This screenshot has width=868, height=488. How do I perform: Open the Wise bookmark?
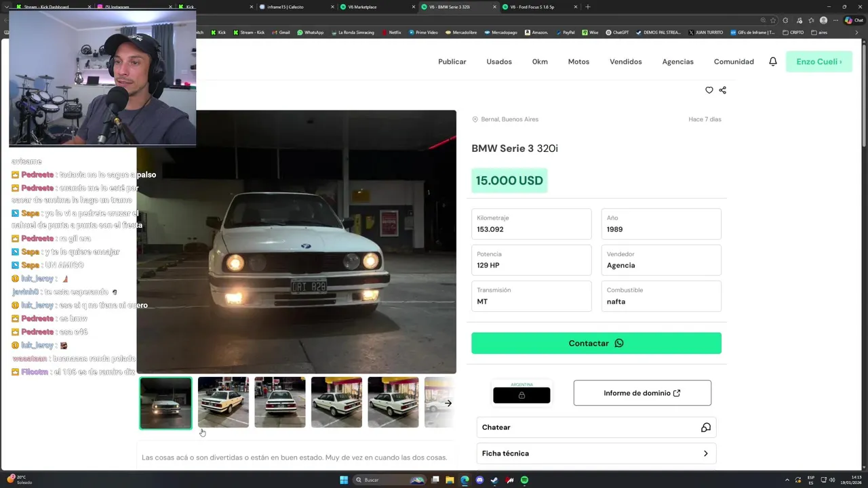(x=590, y=33)
